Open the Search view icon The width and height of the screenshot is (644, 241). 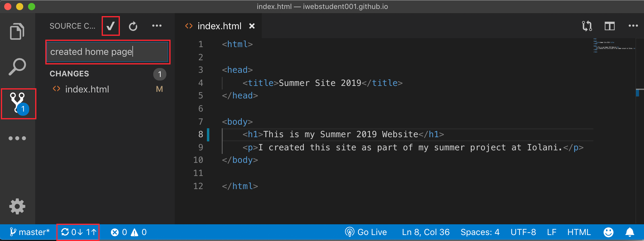pyautogui.click(x=17, y=67)
